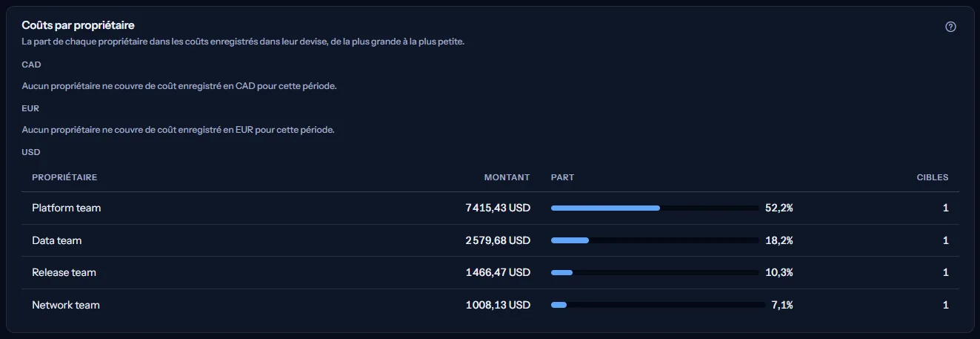980x339 pixels.
Task: Click the PART column header
Action: tap(562, 177)
